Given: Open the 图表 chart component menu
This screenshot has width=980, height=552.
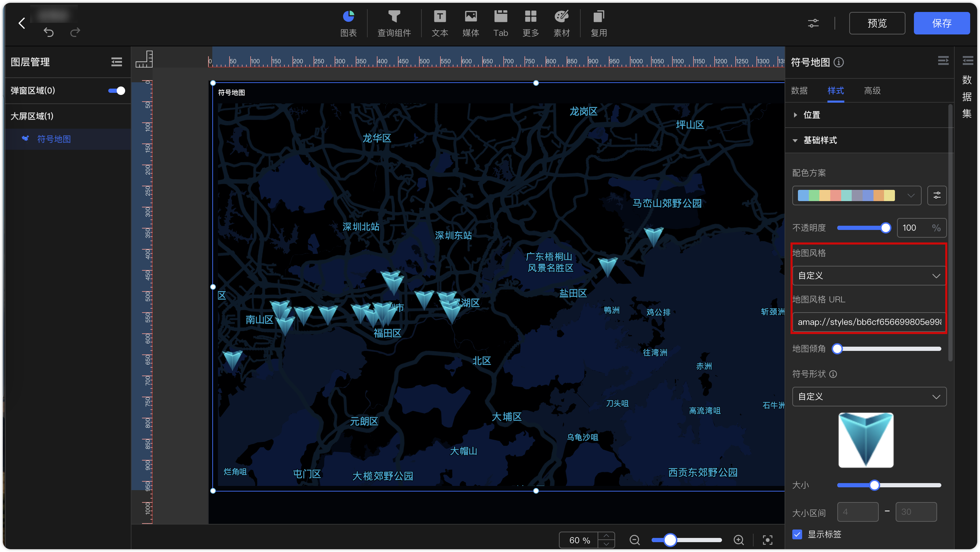Looking at the screenshot, I should click(x=348, y=24).
